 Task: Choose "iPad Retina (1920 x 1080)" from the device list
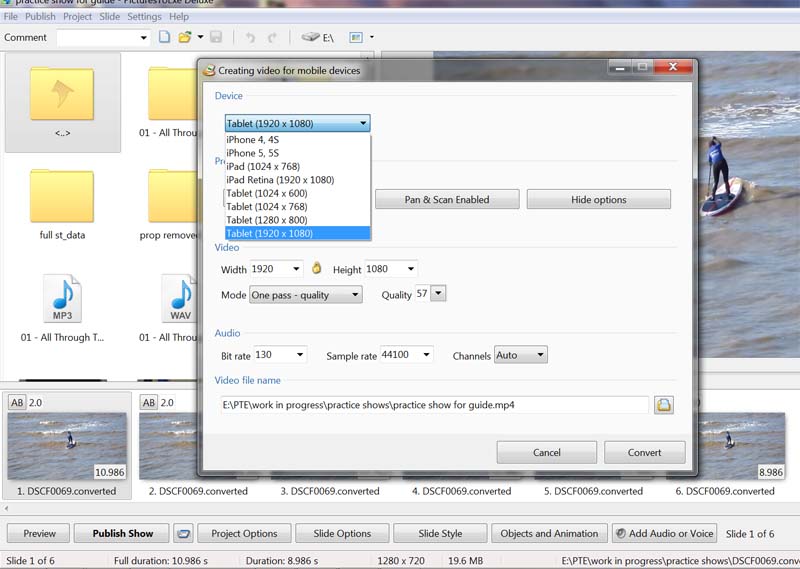[280, 180]
